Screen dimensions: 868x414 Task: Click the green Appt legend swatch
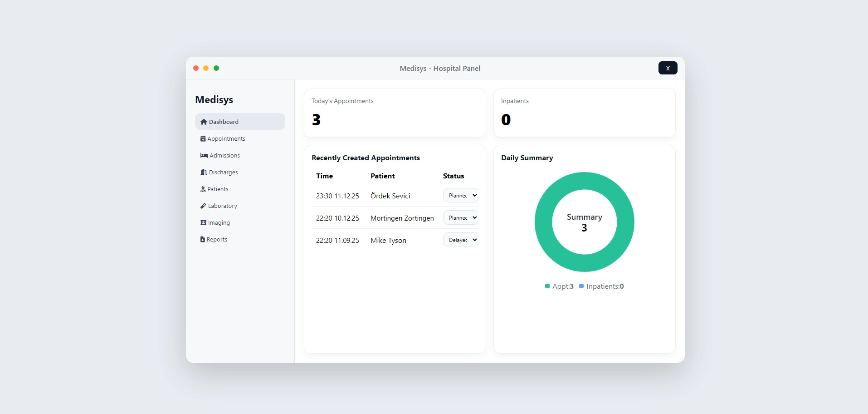point(547,286)
